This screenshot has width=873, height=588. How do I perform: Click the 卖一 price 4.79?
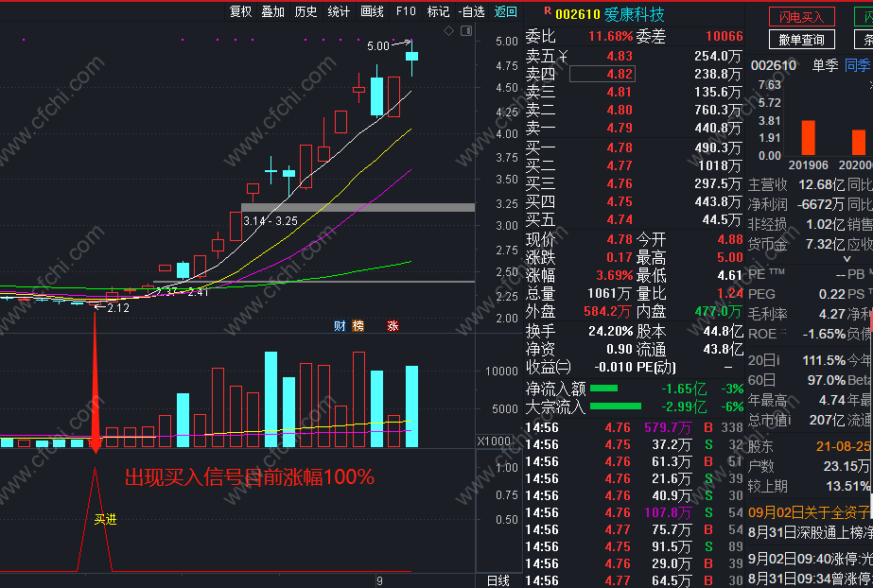620,128
